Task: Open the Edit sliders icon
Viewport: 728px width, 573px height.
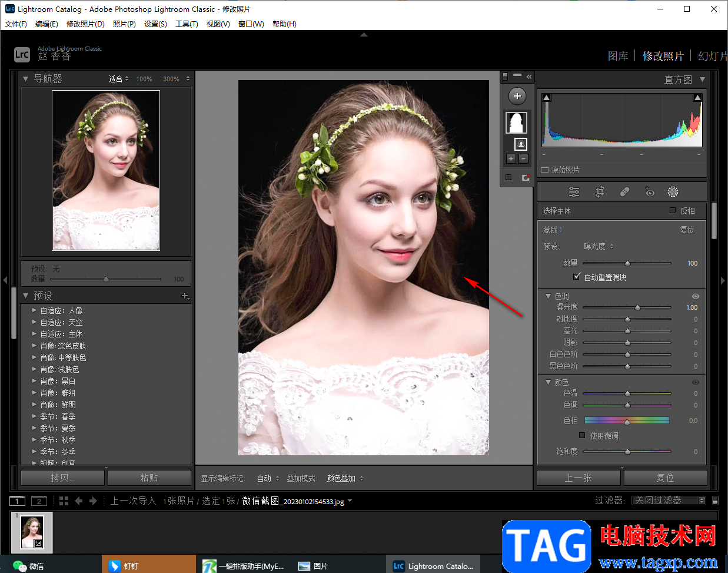Action: [574, 192]
